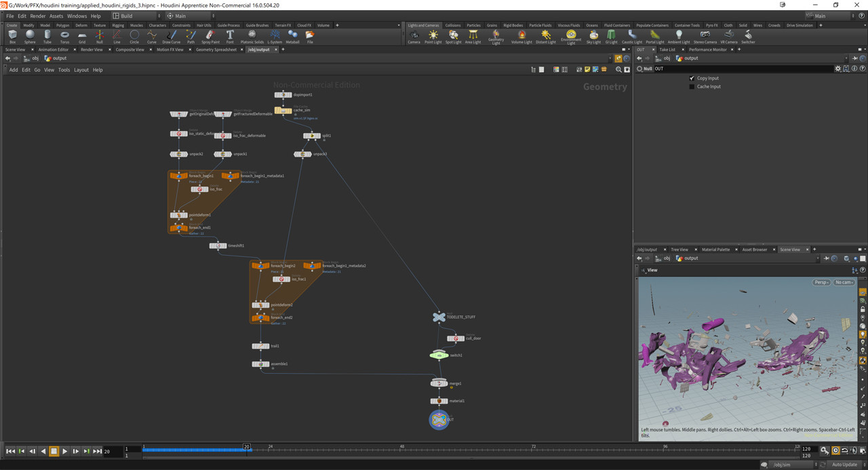Open the Auto Update mode dropdown
Image resolution: width=868 pixels, height=470 pixels.
(843, 465)
